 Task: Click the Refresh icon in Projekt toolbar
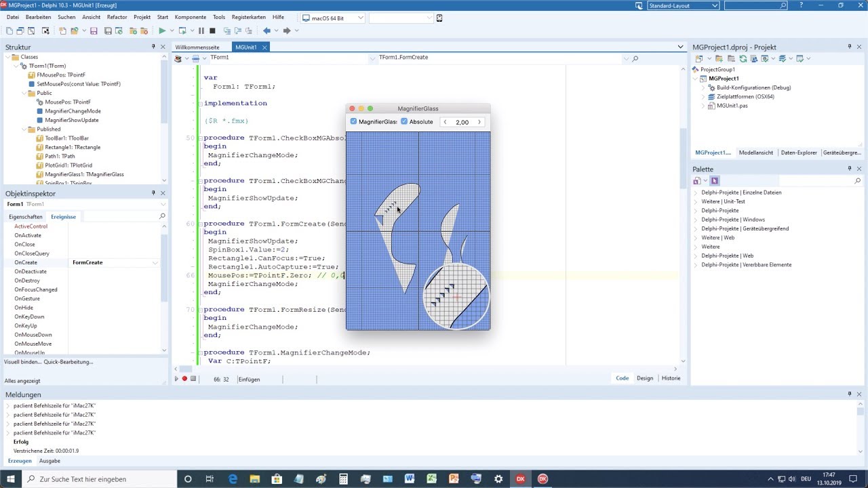[x=743, y=59]
